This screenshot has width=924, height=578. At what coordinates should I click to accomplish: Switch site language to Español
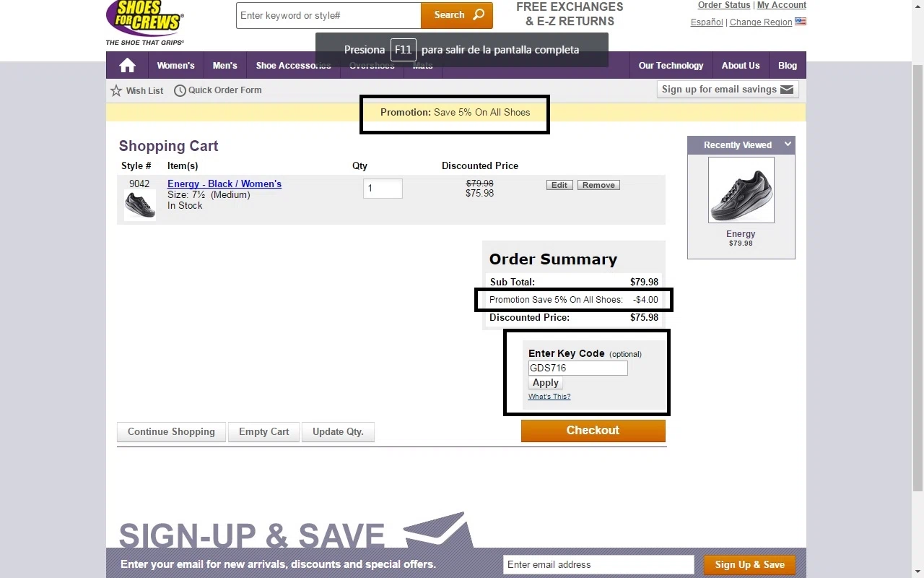[x=707, y=22]
